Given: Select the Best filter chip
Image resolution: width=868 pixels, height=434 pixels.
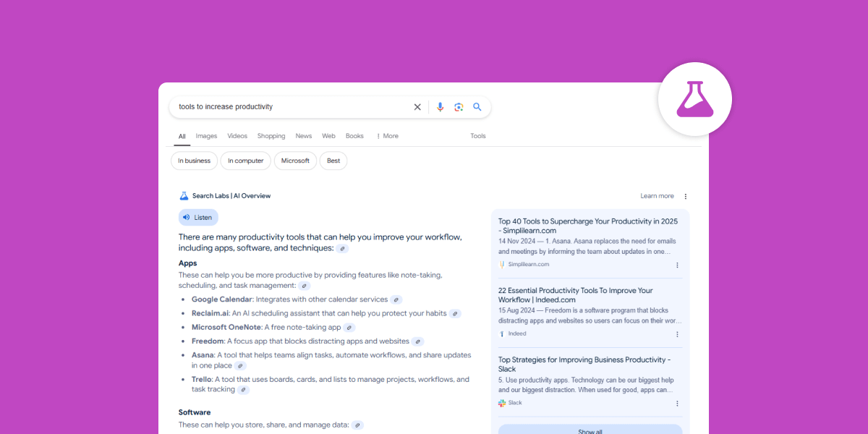Looking at the screenshot, I should tap(333, 161).
